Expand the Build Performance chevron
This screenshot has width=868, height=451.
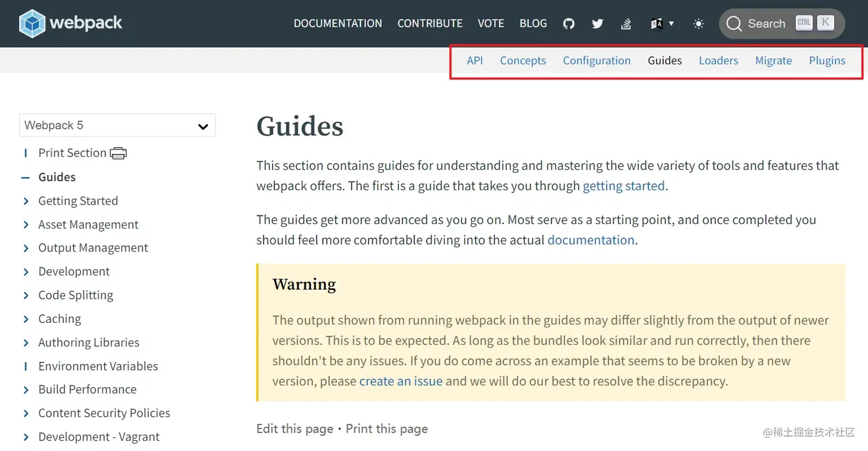click(26, 390)
